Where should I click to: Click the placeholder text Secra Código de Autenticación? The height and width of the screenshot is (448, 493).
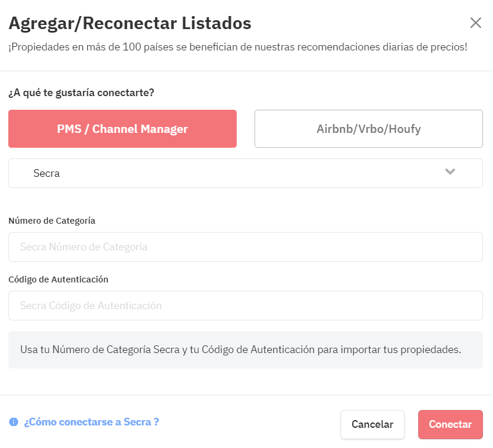[x=91, y=306]
